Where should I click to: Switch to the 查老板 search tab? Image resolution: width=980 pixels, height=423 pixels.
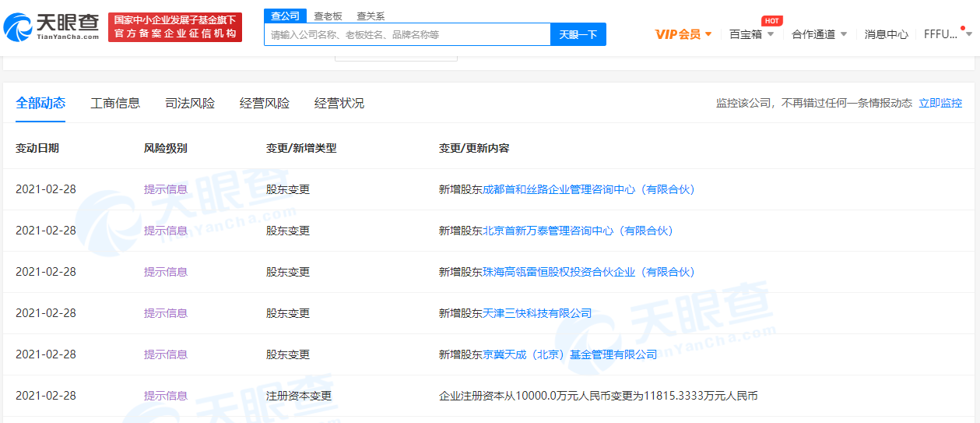(x=327, y=16)
